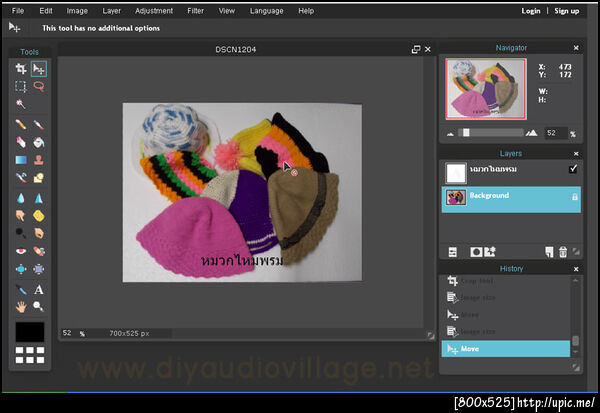
Task: Click the Navigator zoom in icon
Action: click(532, 133)
